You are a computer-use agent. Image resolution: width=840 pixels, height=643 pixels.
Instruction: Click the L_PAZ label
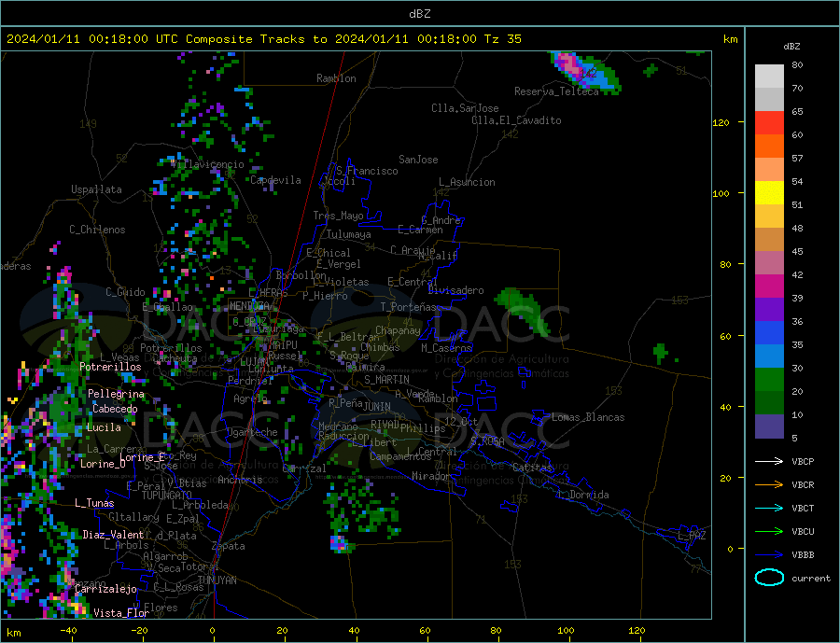tap(692, 536)
